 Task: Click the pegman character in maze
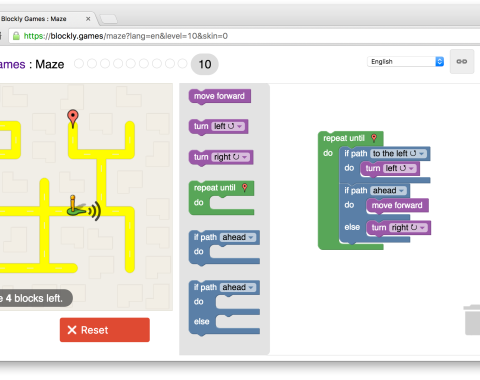click(x=77, y=206)
